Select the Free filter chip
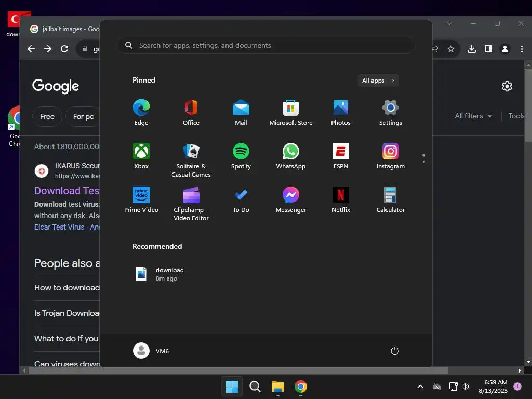 pos(47,116)
